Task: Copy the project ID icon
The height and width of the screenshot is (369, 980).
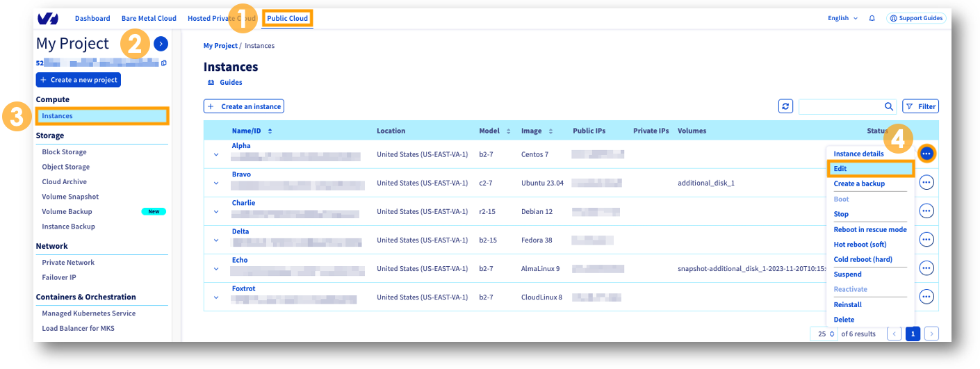Action: pos(164,63)
